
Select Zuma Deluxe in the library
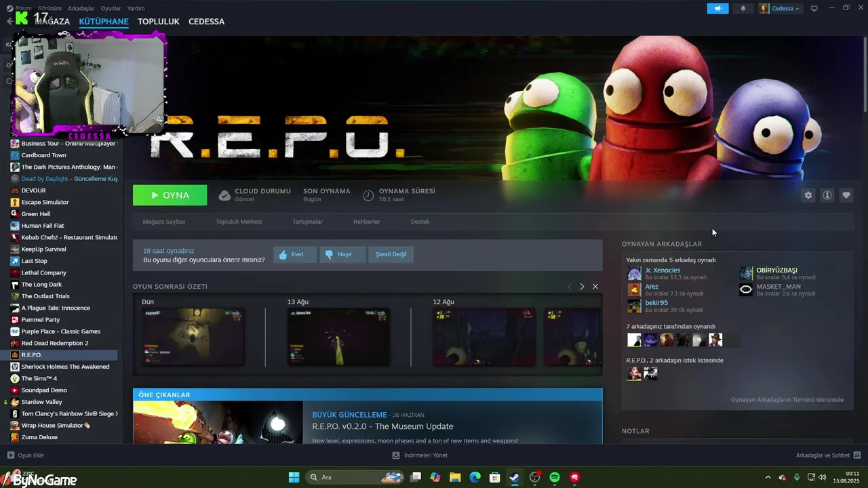[x=64, y=437]
